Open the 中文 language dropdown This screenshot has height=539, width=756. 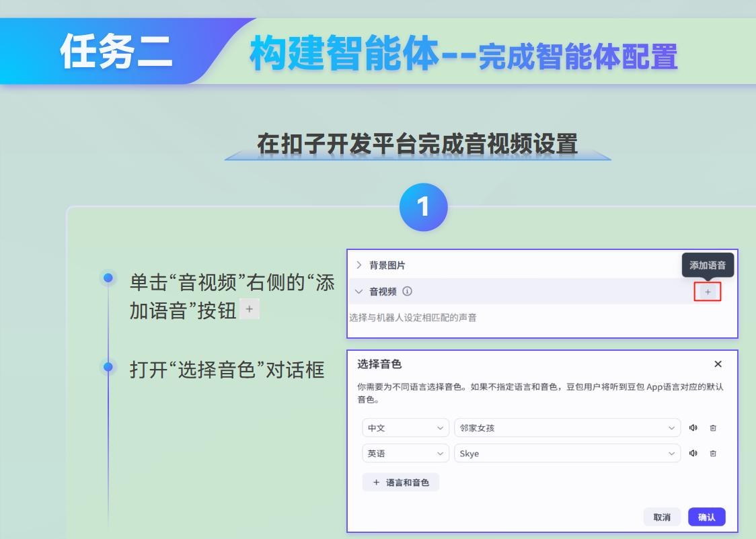pos(406,427)
